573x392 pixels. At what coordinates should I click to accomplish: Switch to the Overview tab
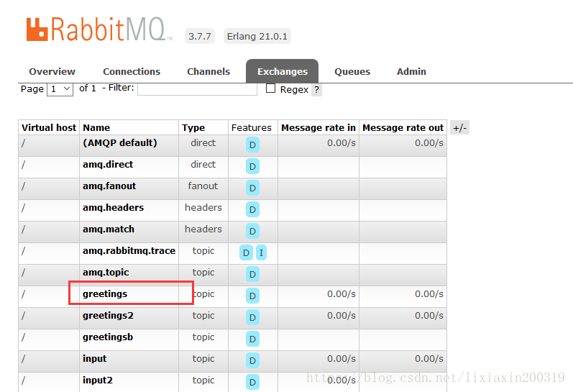52,71
